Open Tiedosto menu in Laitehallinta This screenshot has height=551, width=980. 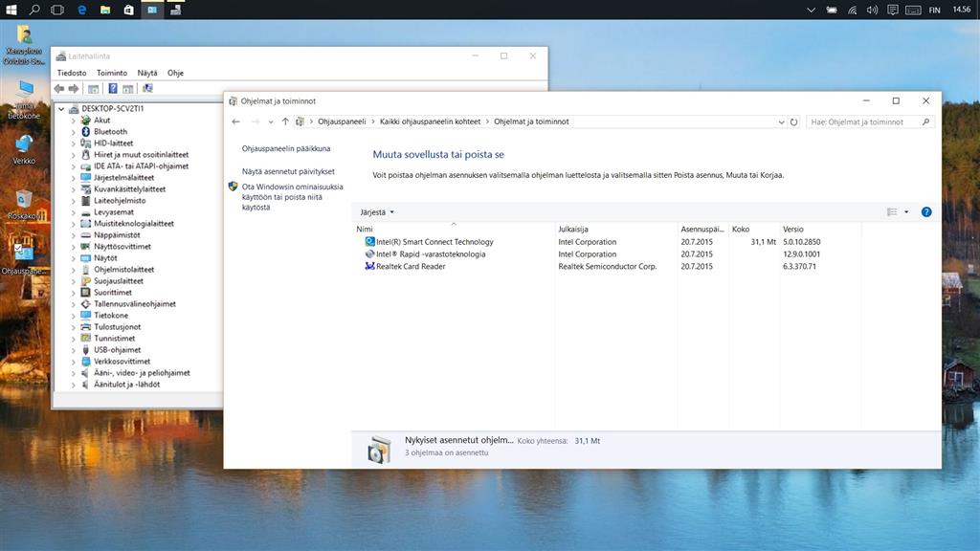[72, 73]
